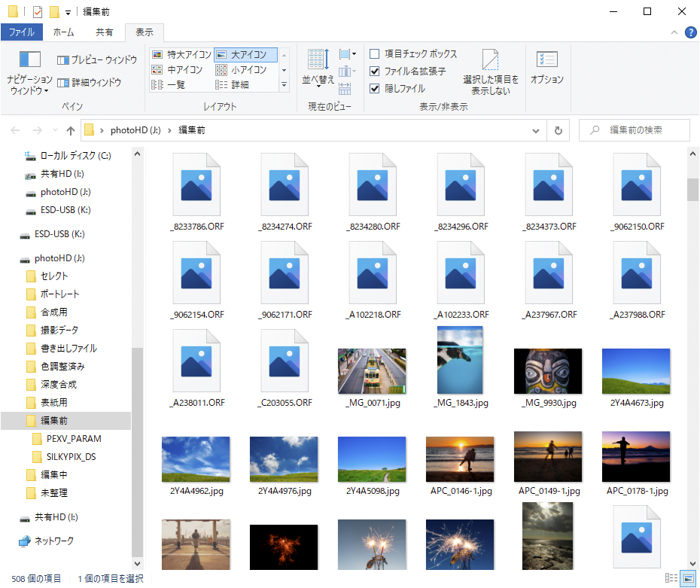Switch to the ホーム ribbon tab
Viewport: 700px width, 588px height.
(x=64, y=32)
